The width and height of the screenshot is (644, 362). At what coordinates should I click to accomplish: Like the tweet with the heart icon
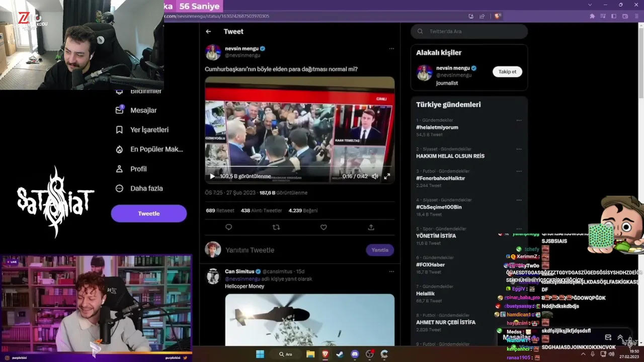(x=324, y=227)
